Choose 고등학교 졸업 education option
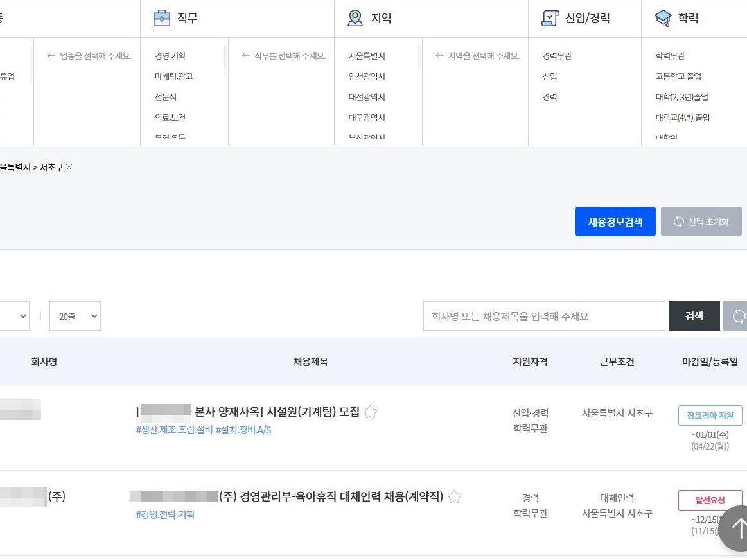The image size is (747, 560). coord(678,76)
